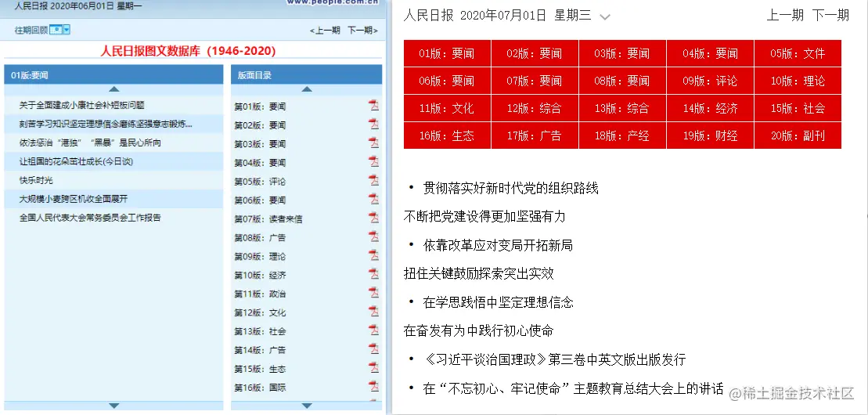Click title 人民日报图文数据库 (1946-2020)
The image size is (868, 415).
188,52
